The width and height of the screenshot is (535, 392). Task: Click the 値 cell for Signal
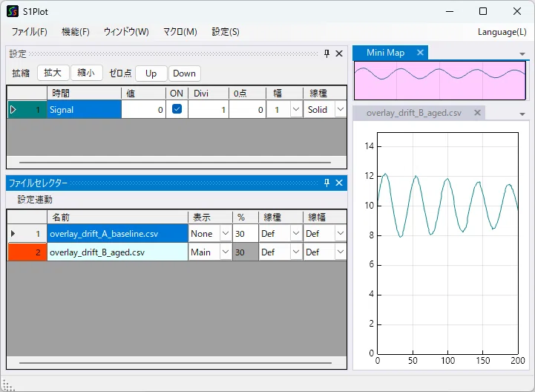143,110
